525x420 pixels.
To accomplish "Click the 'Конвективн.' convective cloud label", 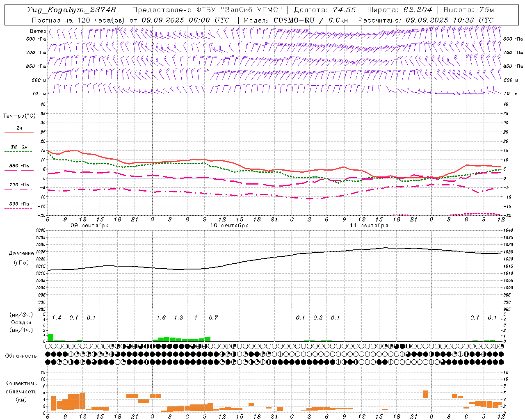I will click(x=21, y=383).
